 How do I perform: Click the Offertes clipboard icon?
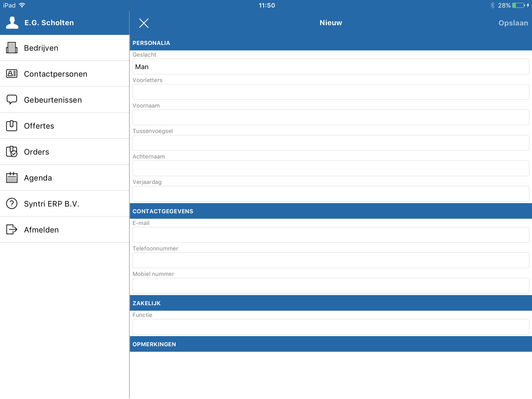12,126
